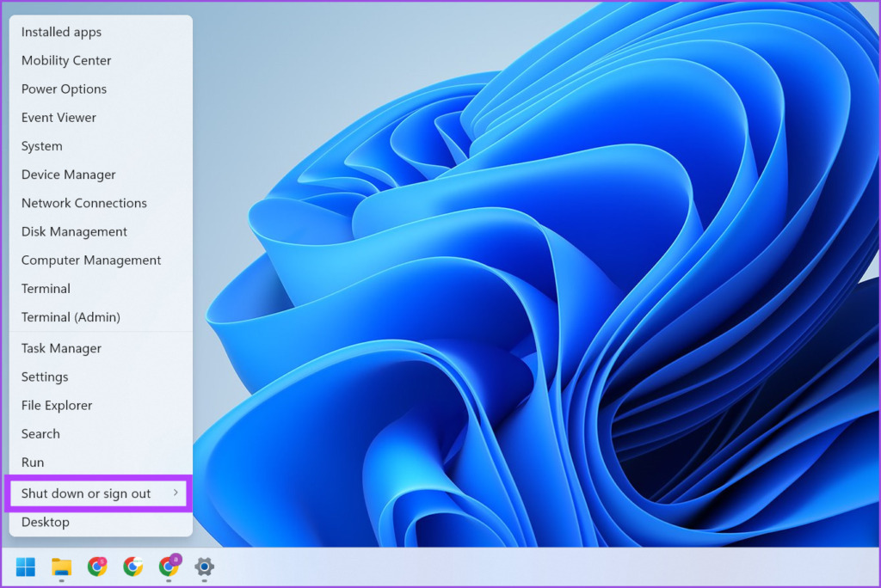Launch Computer Management menu item
The height and width of the screenshot is (588, 881).
coord(102,260)
